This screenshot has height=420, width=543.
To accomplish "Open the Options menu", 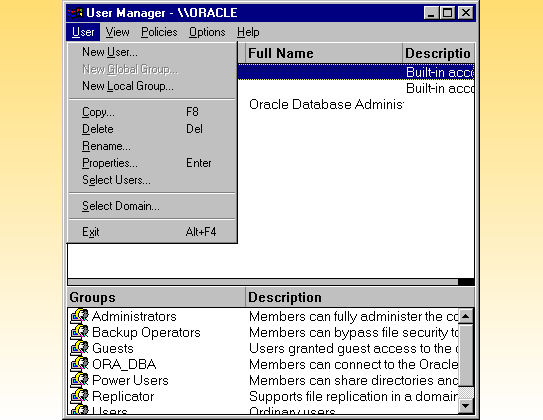I will tap(207, 32).
